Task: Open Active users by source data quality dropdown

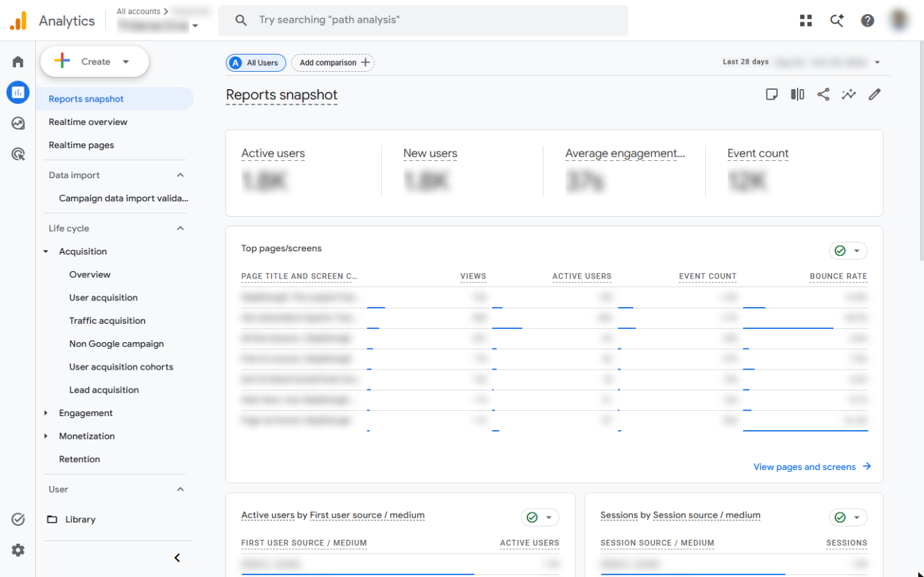Action: tap(540, 517)
